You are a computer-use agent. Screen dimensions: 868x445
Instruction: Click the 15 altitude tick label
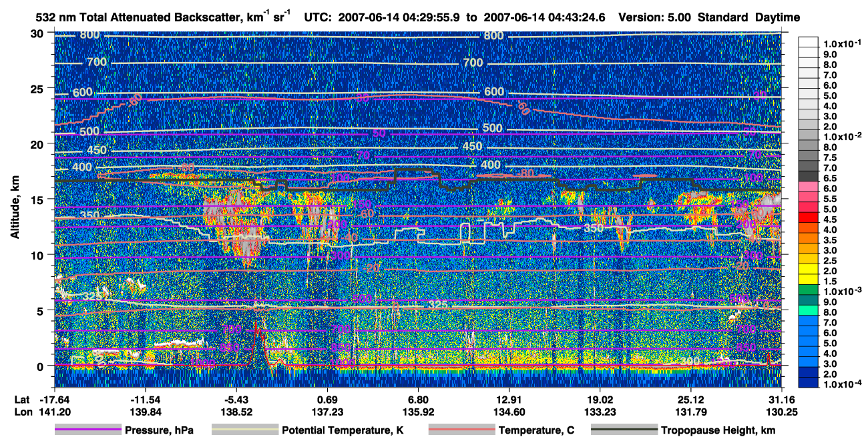coord(37,199)
